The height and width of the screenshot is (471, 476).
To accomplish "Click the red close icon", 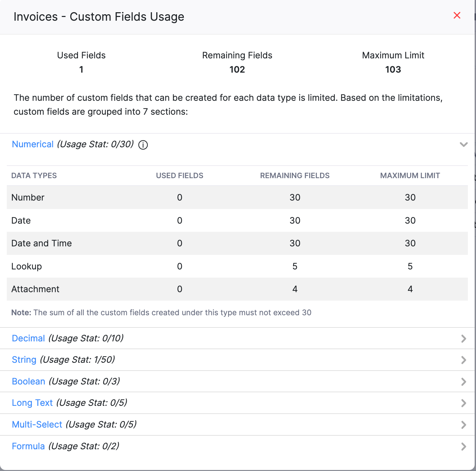I will (x=457, y=15).
